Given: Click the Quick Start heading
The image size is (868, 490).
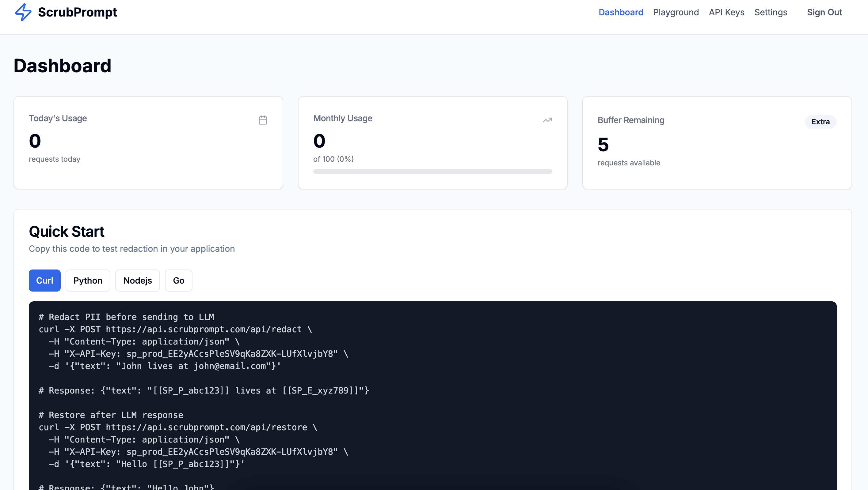Looking at the screenshot, I should tap(67, 231).
